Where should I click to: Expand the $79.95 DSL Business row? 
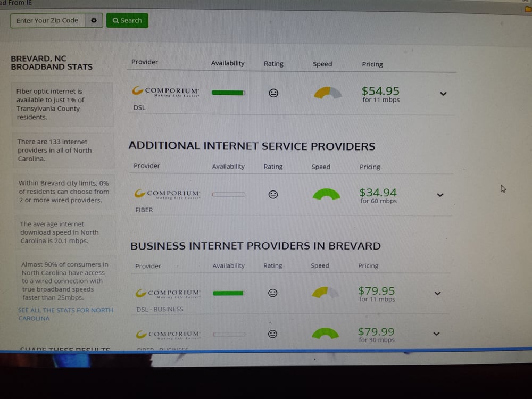tap(438, 293)
